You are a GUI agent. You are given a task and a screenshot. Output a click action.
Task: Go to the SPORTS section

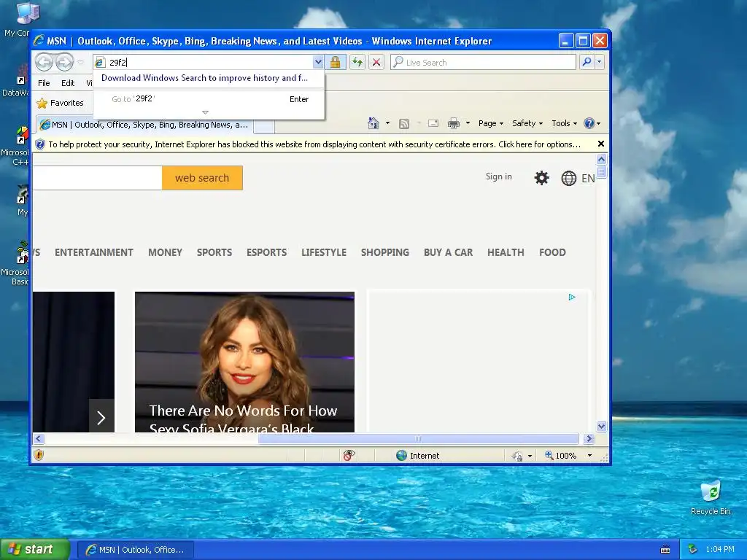point(214,252)
